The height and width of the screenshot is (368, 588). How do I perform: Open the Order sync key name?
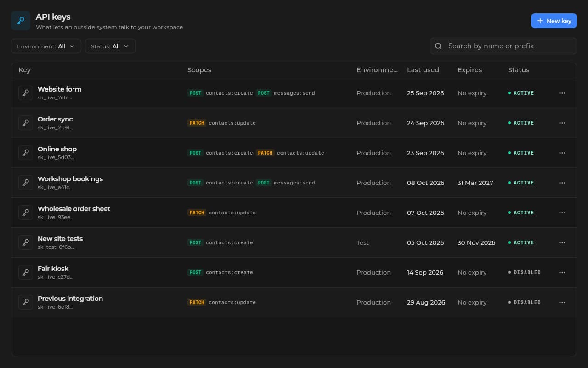55,119
